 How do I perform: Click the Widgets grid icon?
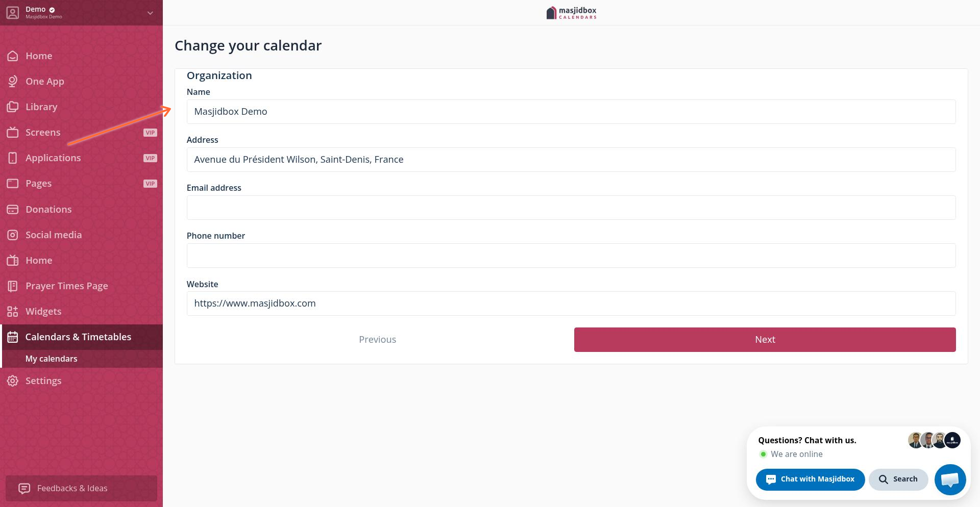pos(13,312)
